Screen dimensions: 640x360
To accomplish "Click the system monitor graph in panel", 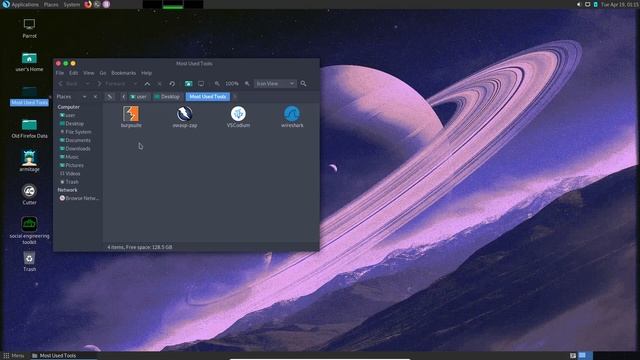I will pos(173,4).
